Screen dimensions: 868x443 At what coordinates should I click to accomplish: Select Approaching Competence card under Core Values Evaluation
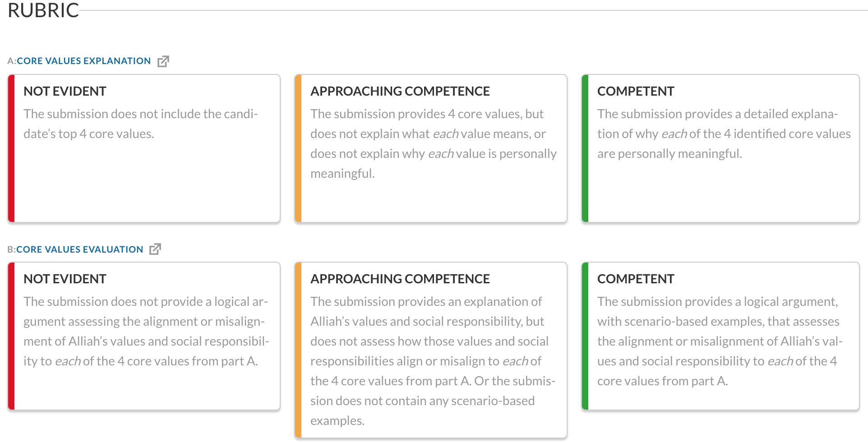431,350
